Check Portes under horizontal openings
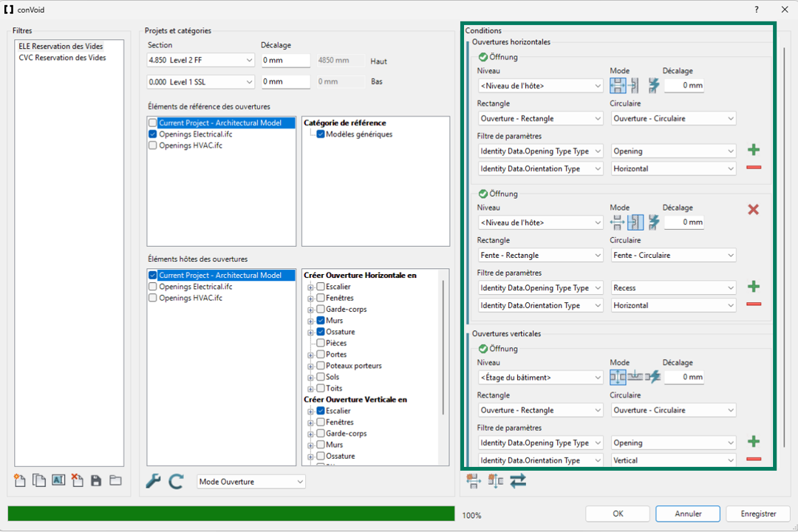This screenshot has width=798, height=532. (321, 355)
